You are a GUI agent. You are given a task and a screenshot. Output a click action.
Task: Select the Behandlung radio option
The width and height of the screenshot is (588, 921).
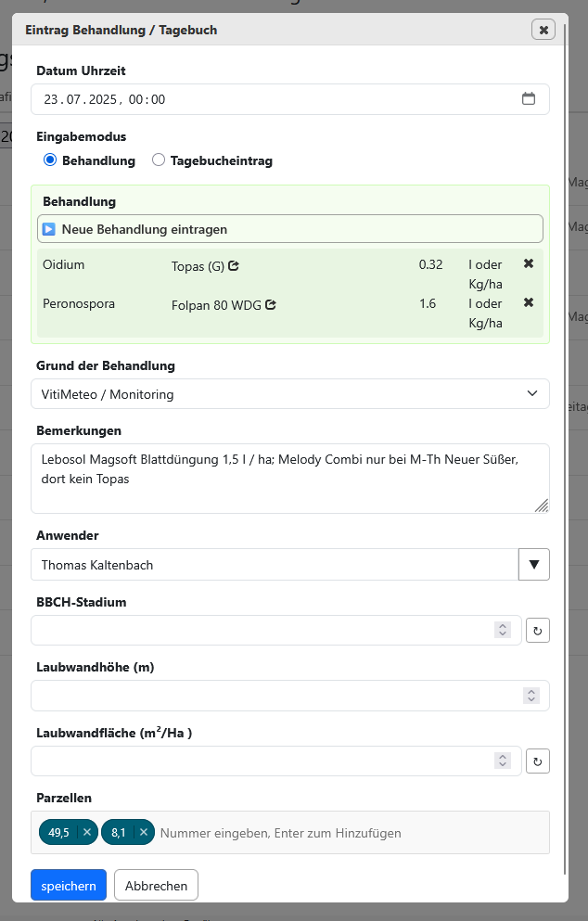[x=50, y=160]
